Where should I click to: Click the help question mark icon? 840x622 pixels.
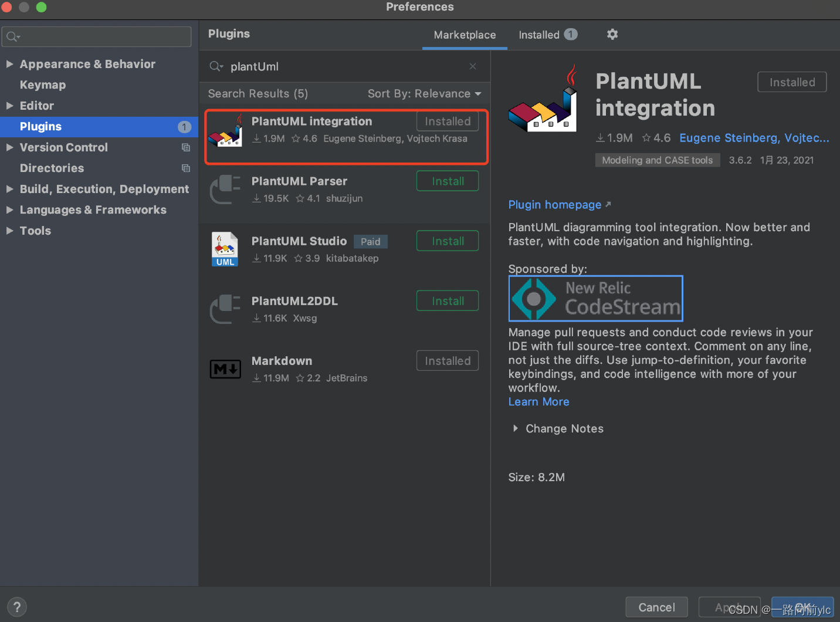[x=16, y=607]
